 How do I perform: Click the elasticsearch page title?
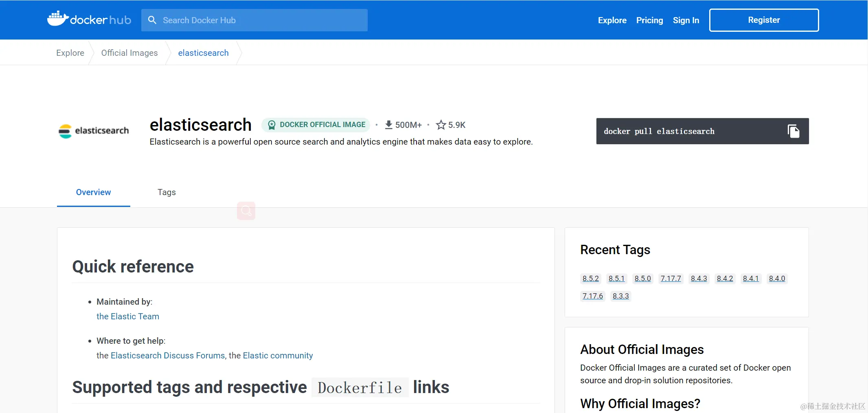point(200,125)
